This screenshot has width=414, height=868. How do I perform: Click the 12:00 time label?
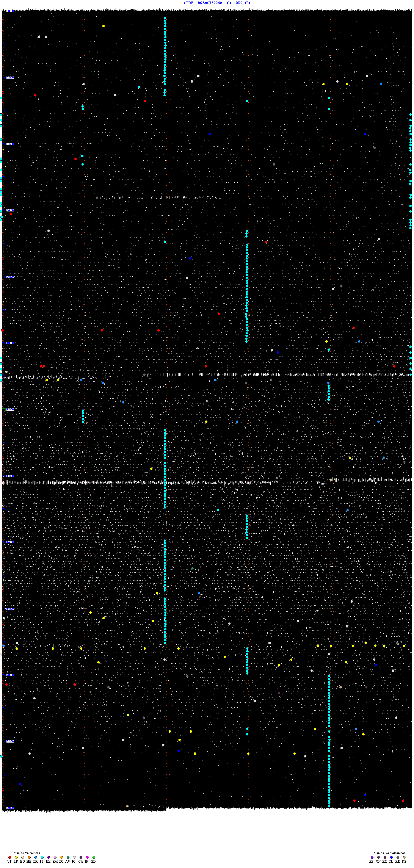click(10, 409)
